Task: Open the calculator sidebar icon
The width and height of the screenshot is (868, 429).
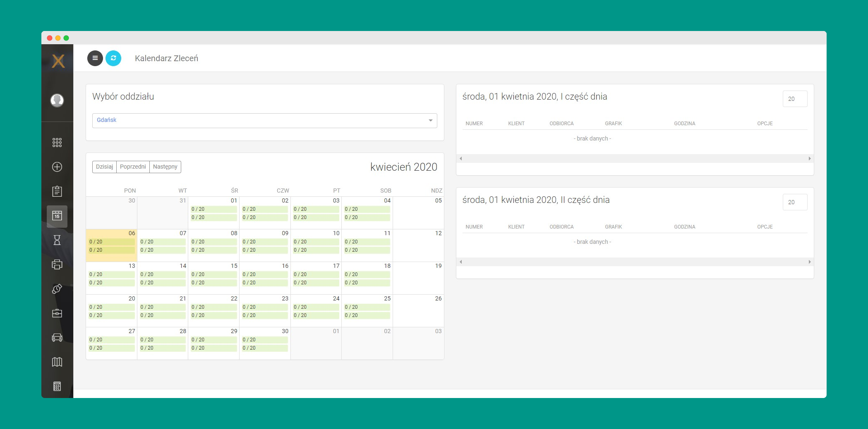Action: 57,386
